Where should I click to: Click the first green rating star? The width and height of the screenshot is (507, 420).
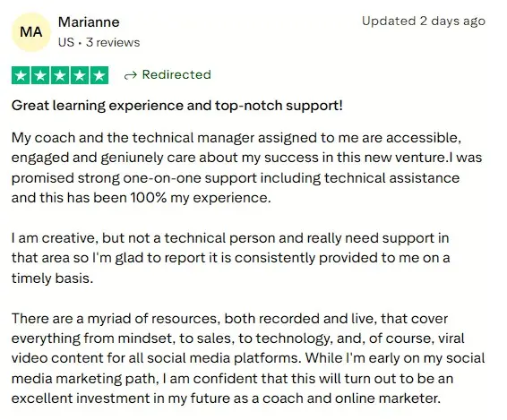coord(21,75)
